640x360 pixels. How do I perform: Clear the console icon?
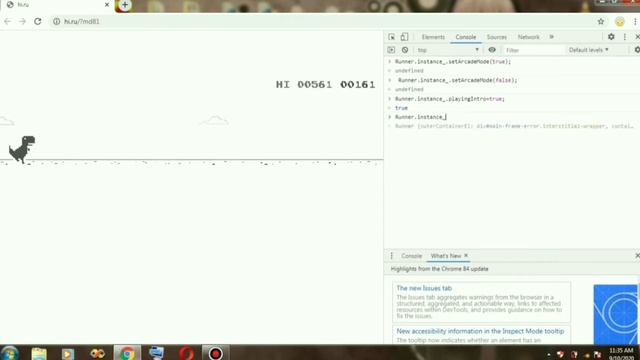(x=405, y=50)
